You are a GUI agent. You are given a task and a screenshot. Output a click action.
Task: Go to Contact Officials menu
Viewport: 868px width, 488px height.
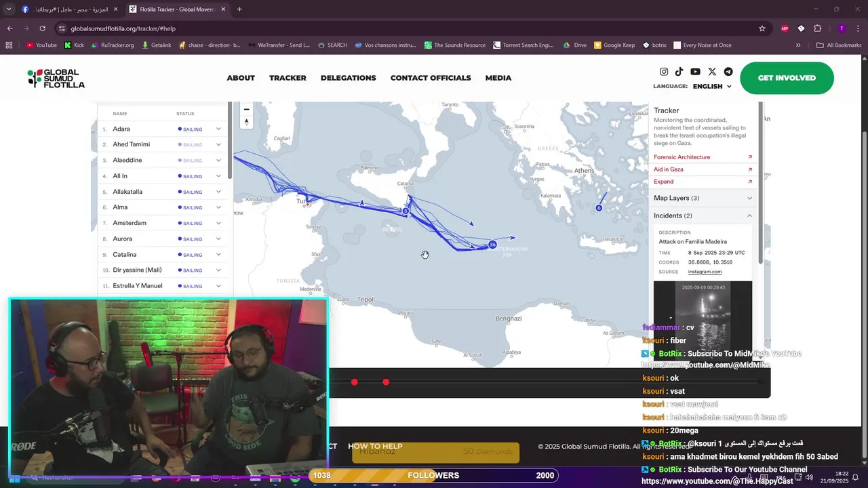point(431,78)
